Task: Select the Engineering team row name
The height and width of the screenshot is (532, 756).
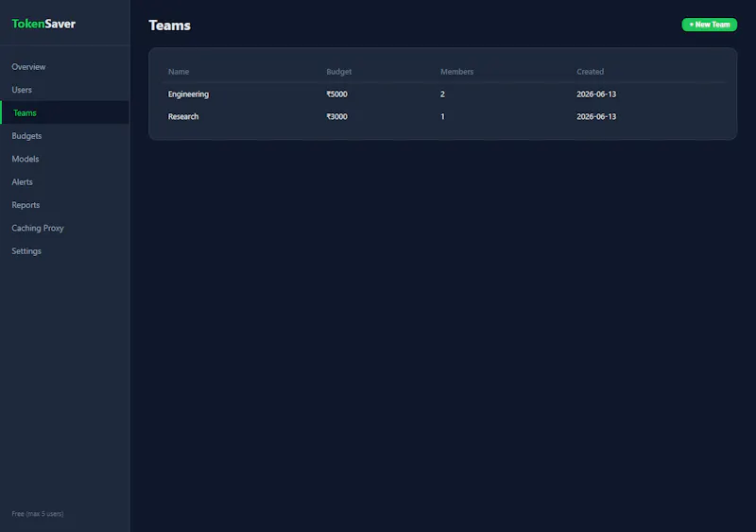Action: [188, 94]
